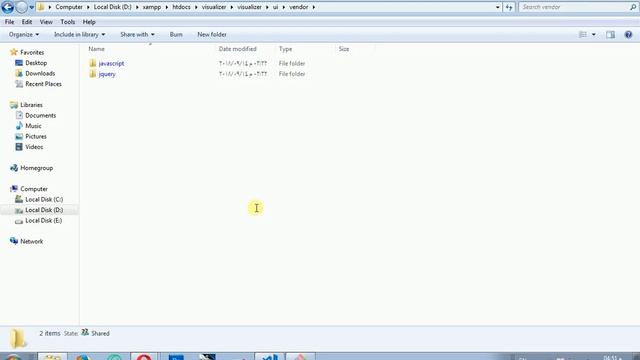Go back using the Back arrow button
The image size is (640, 360).
pyautogui.click(x=7, y=7)
